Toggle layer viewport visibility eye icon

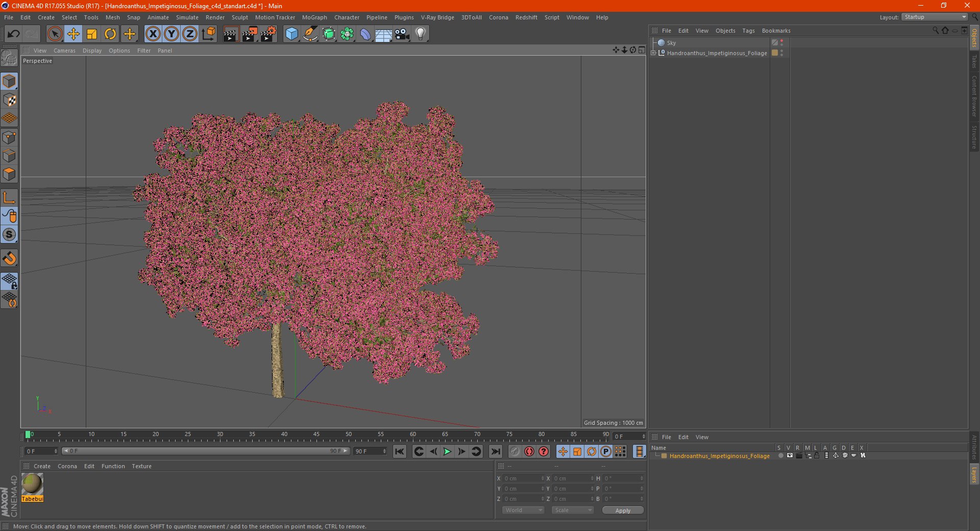pyautogui.click(x=790, y=455)
